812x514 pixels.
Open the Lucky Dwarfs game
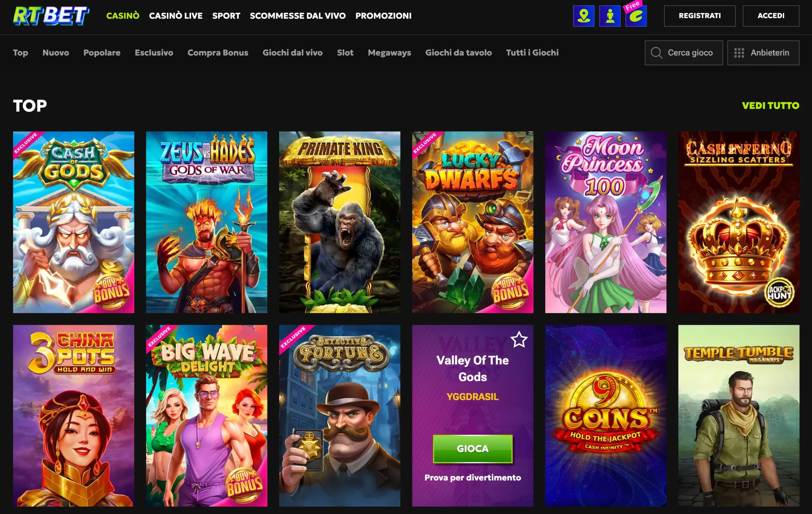coord(472,222)
